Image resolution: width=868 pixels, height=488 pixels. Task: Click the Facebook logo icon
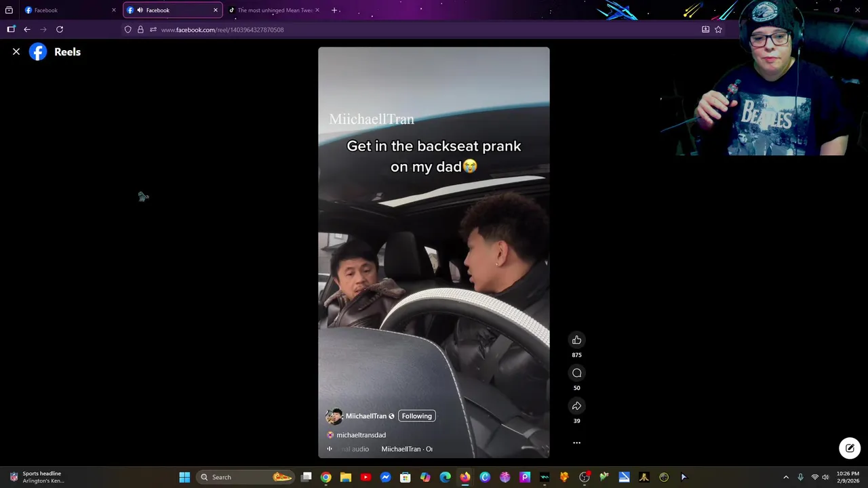coord(38,52)
